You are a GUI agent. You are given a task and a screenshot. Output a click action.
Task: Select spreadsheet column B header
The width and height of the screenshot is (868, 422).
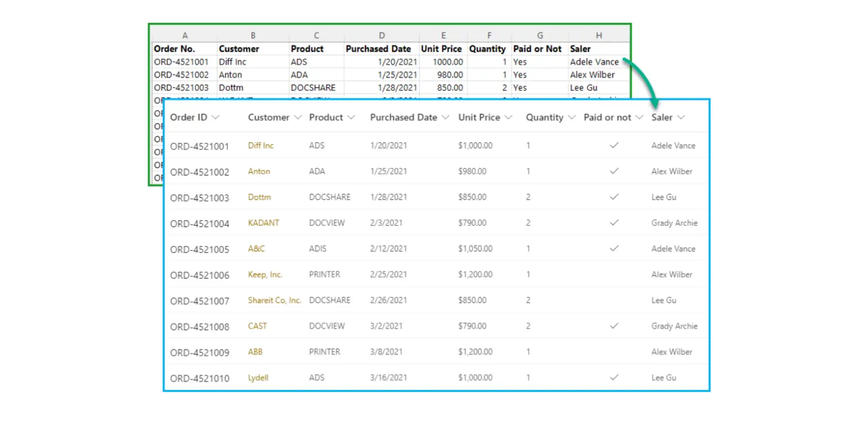click(x=253, y=35)
